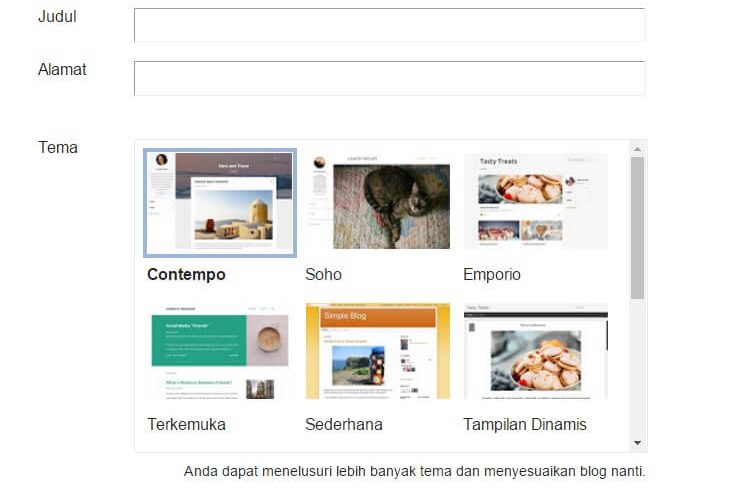Select the Contempo theme thumbnail

tap(220, 203)
